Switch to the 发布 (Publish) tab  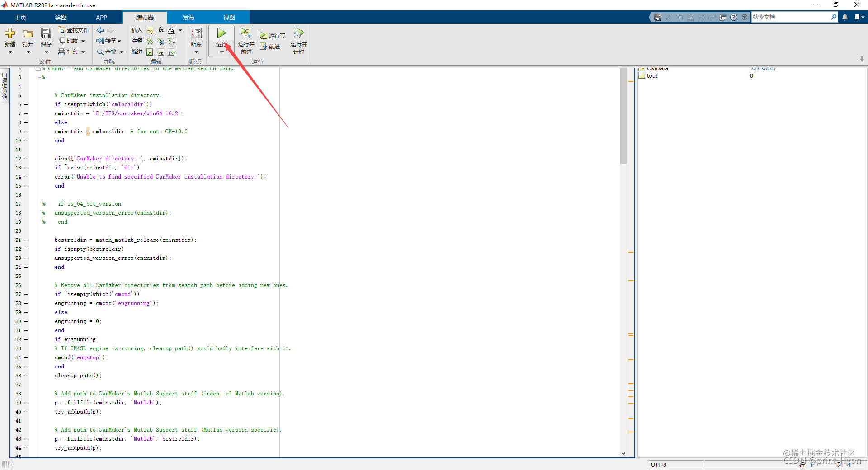pyautogui.click(x=189, y=18)
